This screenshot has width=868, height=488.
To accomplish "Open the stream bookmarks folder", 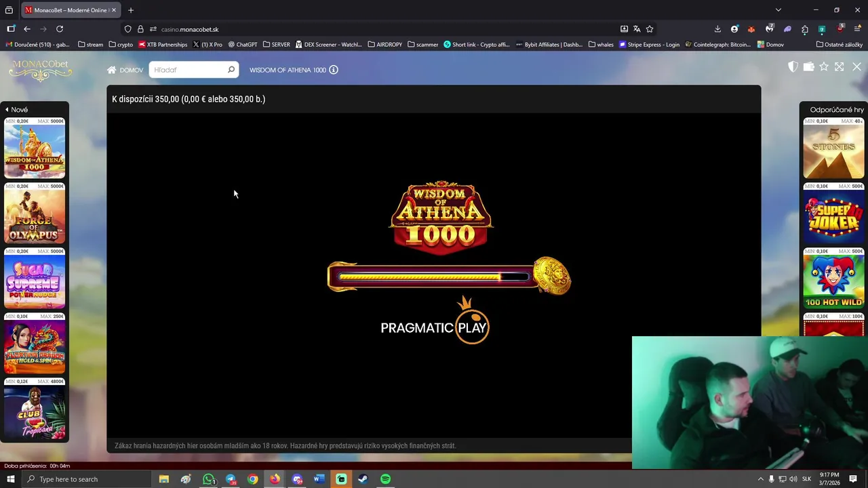I will pyautogui.click(x=91, y=45).
